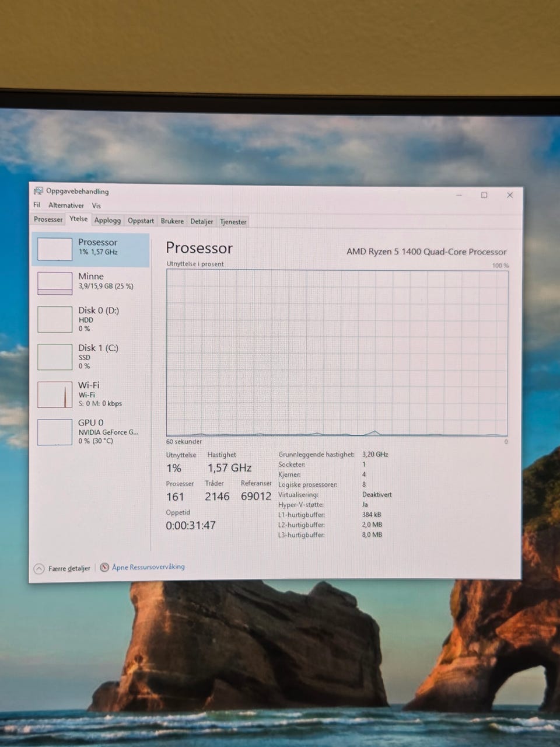560x747 pixels.
Task: Click the base speed value 3,20 GHz
Action: (x=375, y=454)
